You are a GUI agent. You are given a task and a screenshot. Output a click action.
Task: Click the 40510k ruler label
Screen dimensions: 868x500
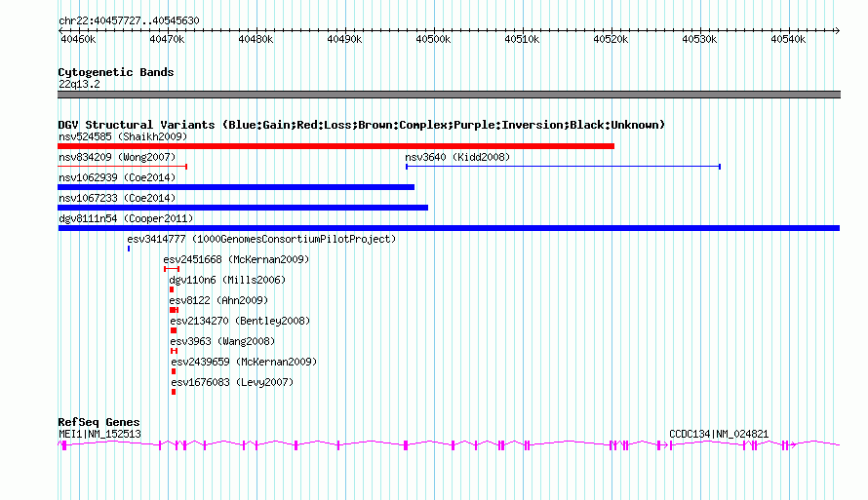coord(522,39)
